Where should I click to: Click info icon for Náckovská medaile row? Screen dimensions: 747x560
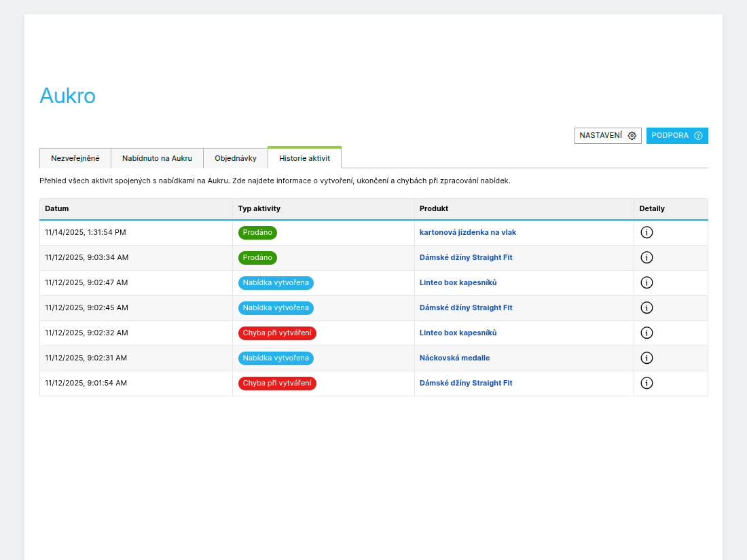coord(646,358)
